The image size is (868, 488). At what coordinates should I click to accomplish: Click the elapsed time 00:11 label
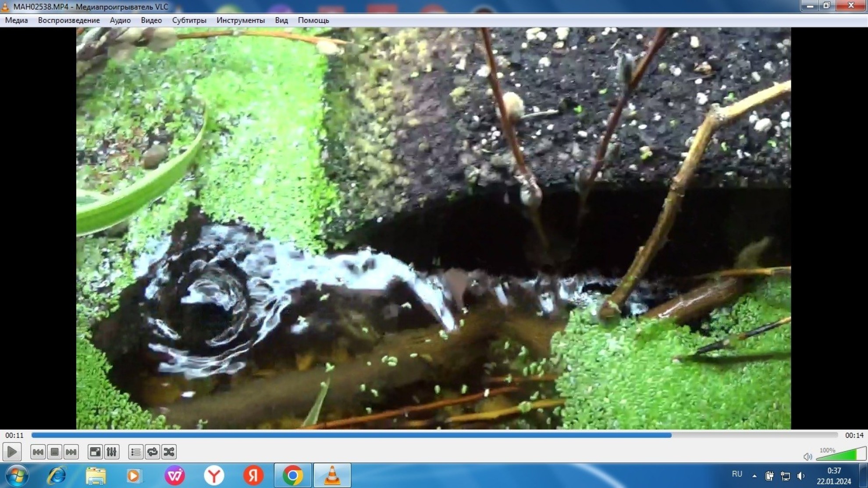coord(14,435)
